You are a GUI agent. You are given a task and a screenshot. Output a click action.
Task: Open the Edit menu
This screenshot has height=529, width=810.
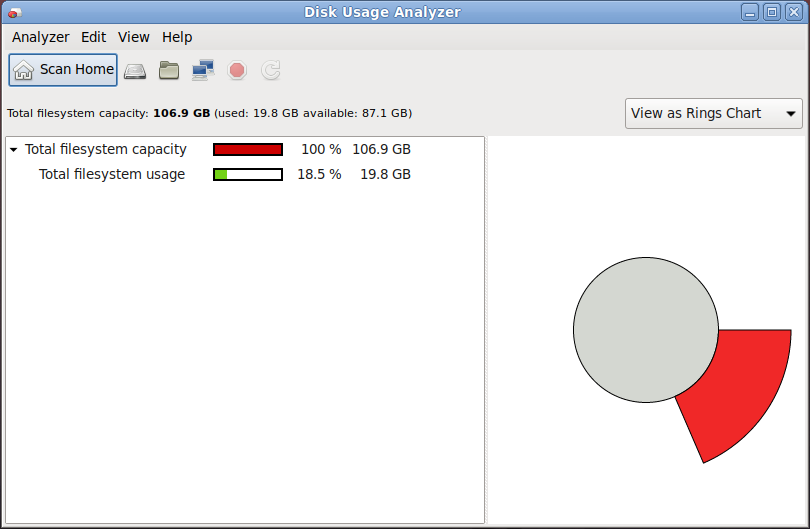[x=93, y=37]
